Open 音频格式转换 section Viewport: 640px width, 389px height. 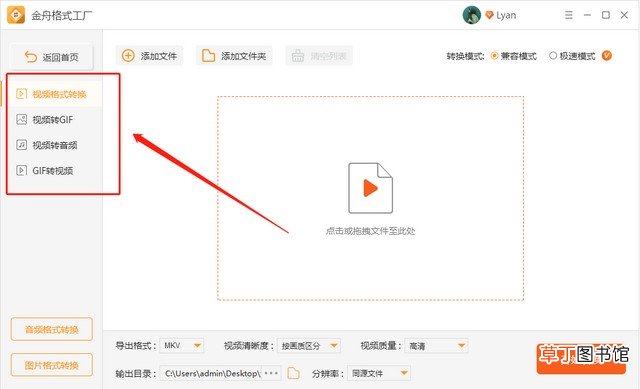[x=52, y=329]
